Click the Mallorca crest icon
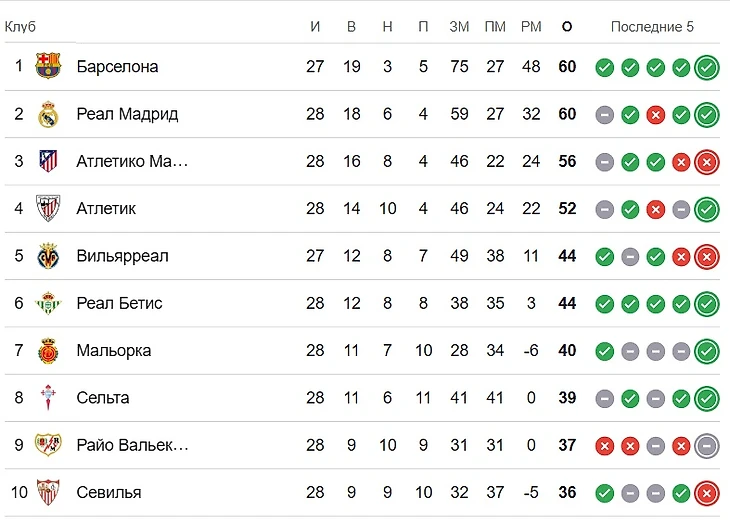Image resolution: width=730 pixels, height=524 pixels. (x=47, y=350)
